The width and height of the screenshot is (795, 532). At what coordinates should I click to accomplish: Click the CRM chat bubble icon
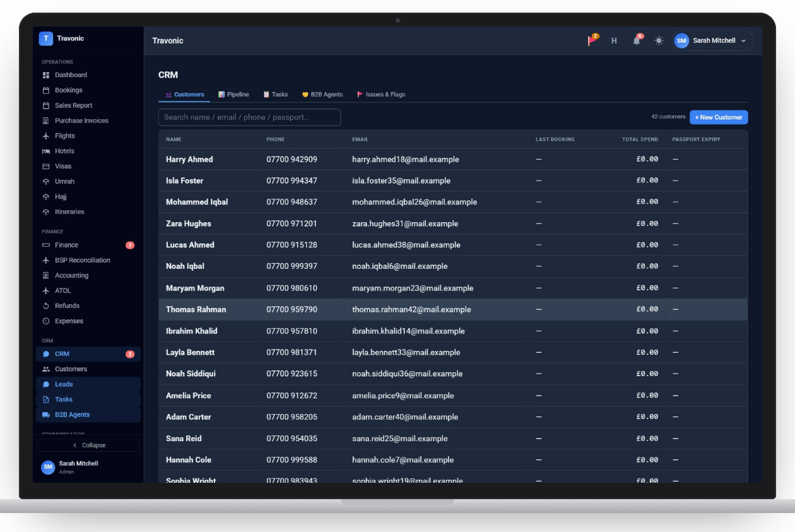click(46, 354)
